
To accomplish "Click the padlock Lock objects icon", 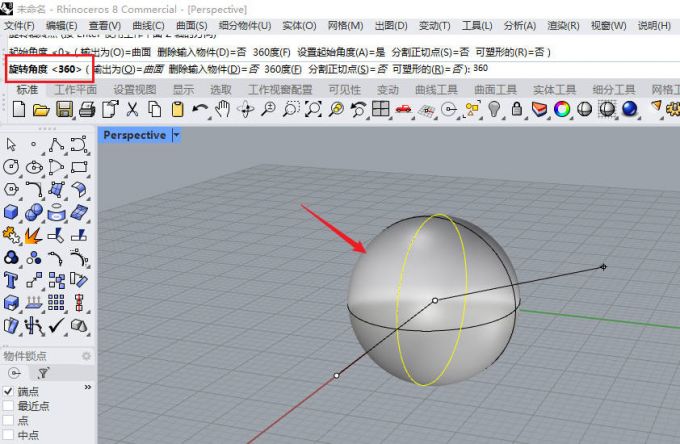I will coord(517,109).
